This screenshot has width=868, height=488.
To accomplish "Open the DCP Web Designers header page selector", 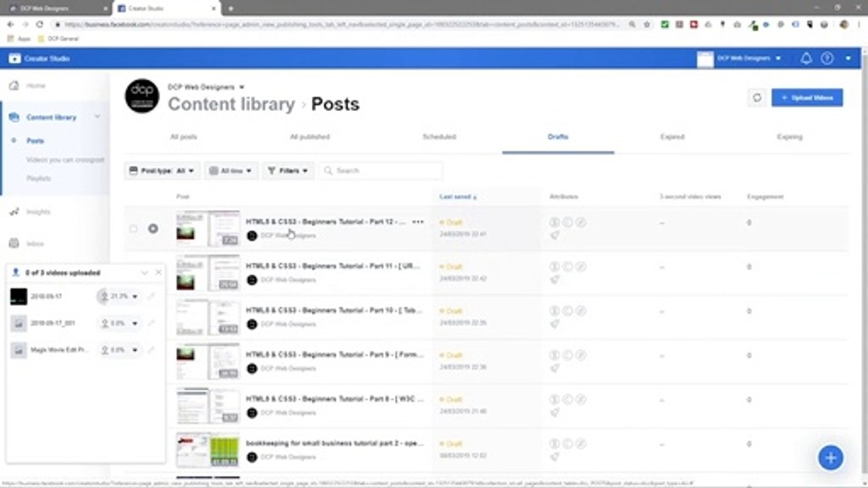I will click(740, 59).
